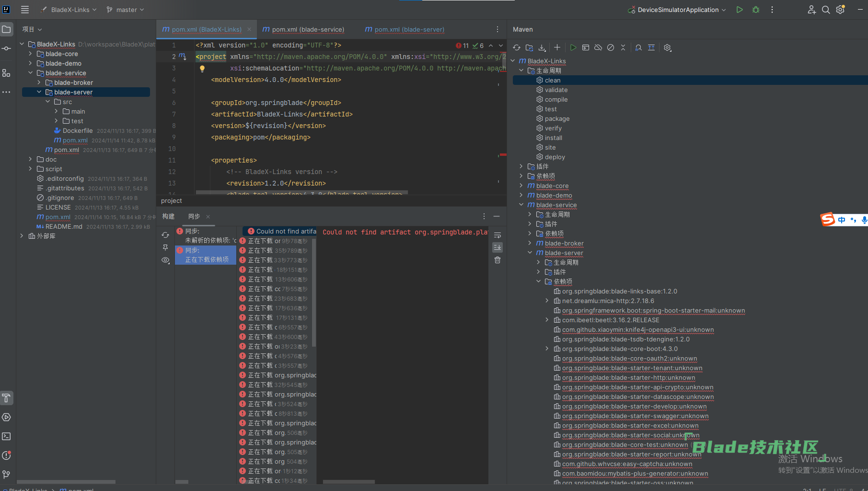Viewport: 868px width, 491px height.
Task: Open Commit tool window icon
Action: tap(6, 48)
